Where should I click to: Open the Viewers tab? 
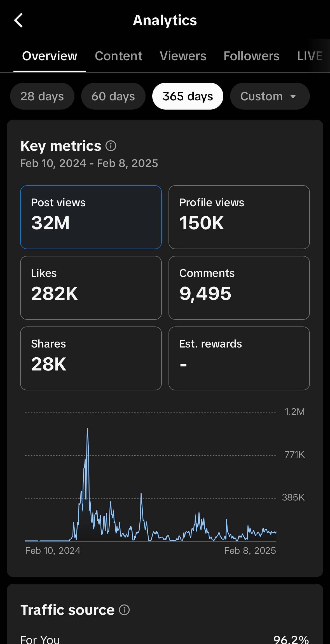[183, 56]
